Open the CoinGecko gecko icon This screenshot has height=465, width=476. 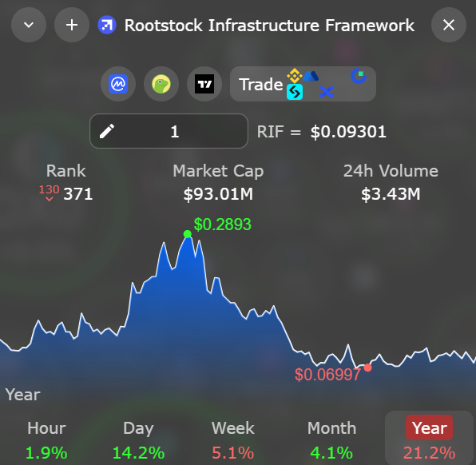pyautogui.click(x=161, y=84)
